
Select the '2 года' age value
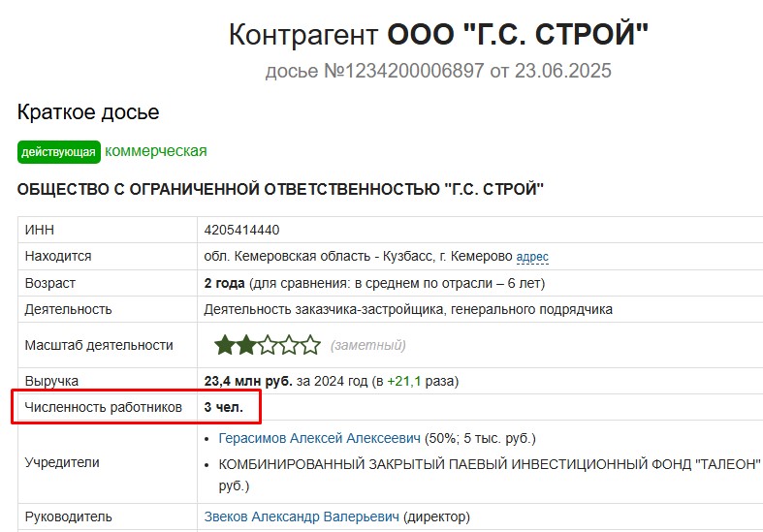pyautogui.click(x=224, y=283)
